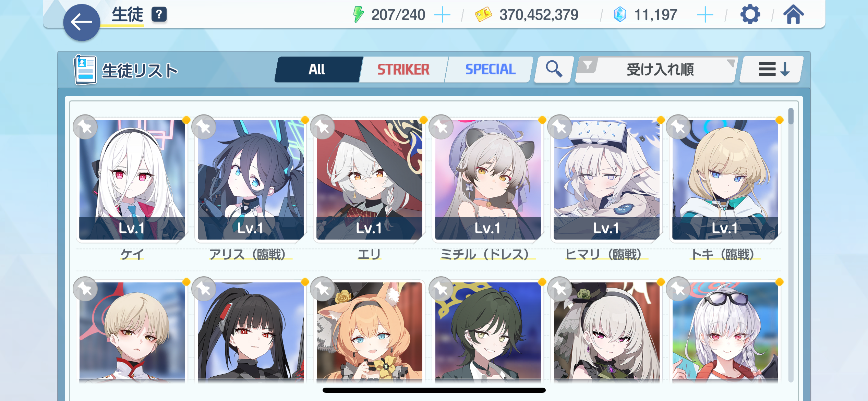Toggle favorite pin on エリ
The image size is (868, 401).
(323, 127)
